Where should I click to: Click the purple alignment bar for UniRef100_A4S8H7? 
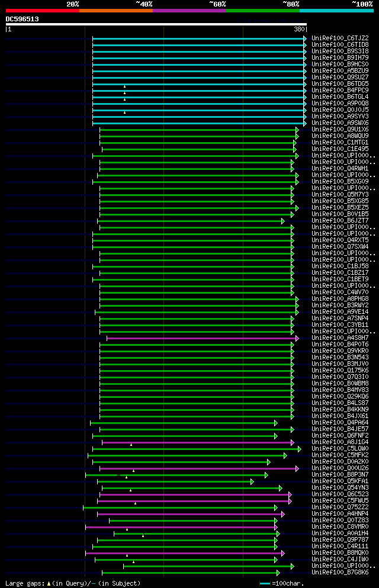203,339
